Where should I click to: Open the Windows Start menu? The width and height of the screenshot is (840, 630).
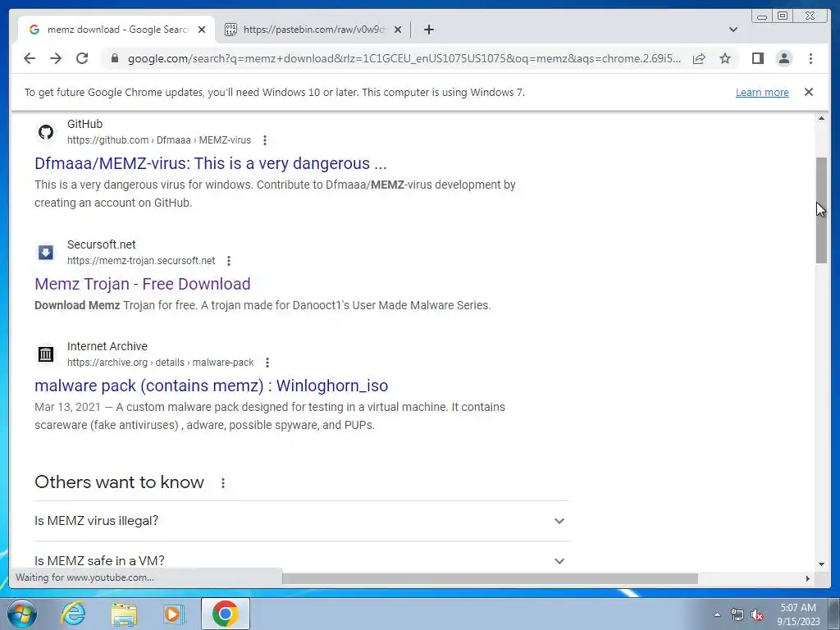click(22, 614)
